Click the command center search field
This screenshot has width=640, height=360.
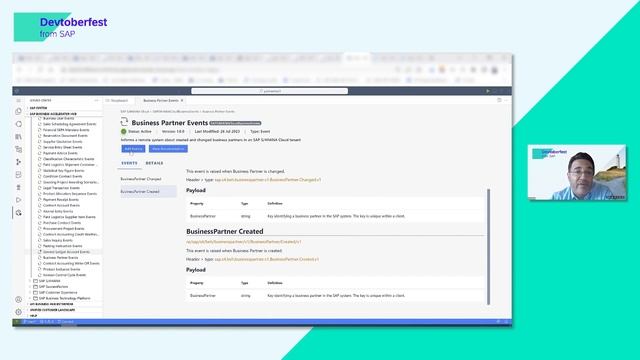(269, 91)
